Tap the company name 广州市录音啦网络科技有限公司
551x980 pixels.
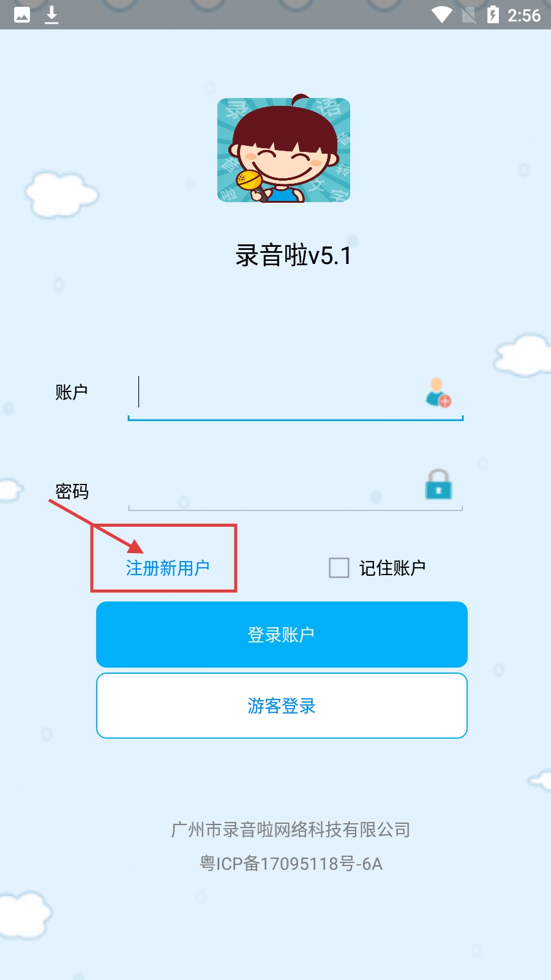click(291, 829)
